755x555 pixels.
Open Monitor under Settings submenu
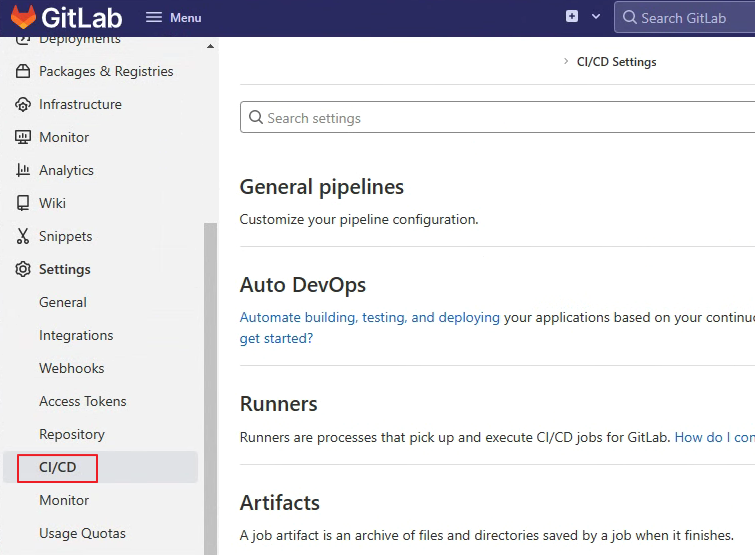[64, 500]
